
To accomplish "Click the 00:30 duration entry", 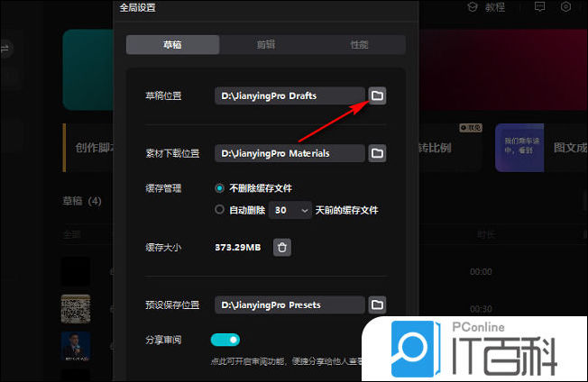I will click(x=481, y=309).
